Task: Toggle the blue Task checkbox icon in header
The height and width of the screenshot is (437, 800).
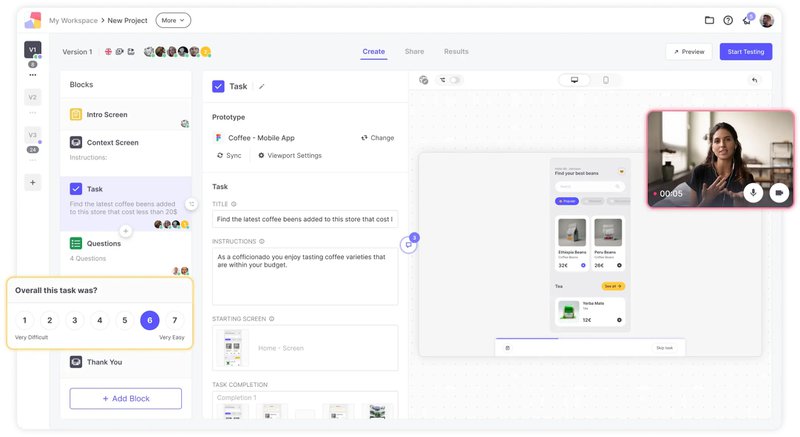Action: 218,86
